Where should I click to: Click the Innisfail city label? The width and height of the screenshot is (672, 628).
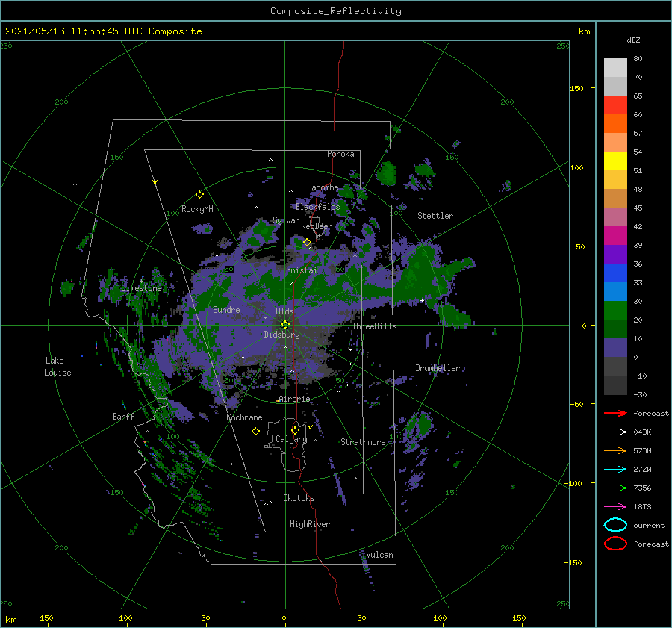click(x=302, y=270)
